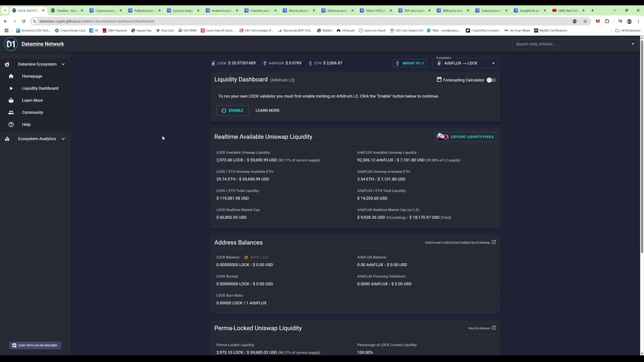Open the Search Help Articles dropdown arrow
The height and width of the screenshot is (362, 644).
pyautogui.click(x=633, y=44)
